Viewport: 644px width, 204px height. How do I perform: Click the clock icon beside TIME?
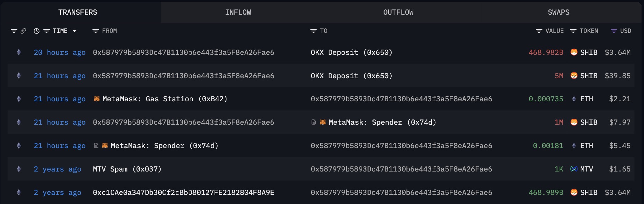[36, 31]
